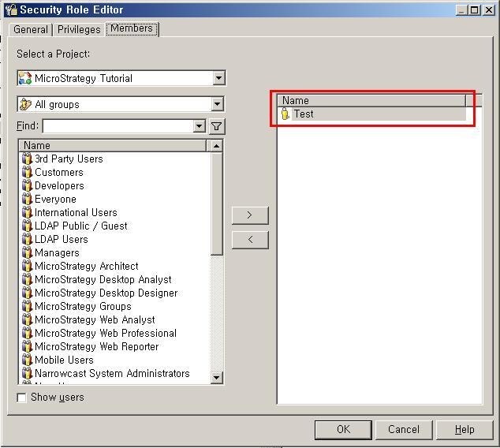Select MicroStrategy Web Reporter group name

tap(97, 346)
